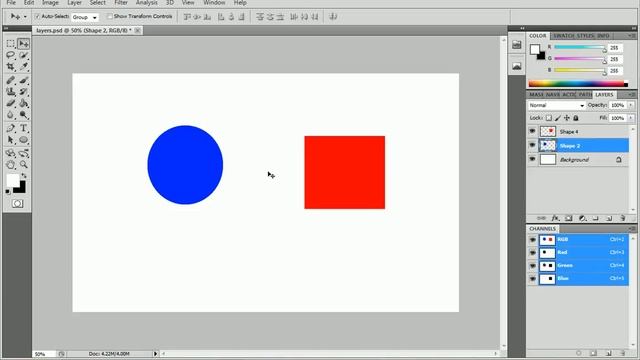This screenshot has width=640, height=360.
Task: Uncheck the Auto-Select checkbox
Action: pos(37,16)
